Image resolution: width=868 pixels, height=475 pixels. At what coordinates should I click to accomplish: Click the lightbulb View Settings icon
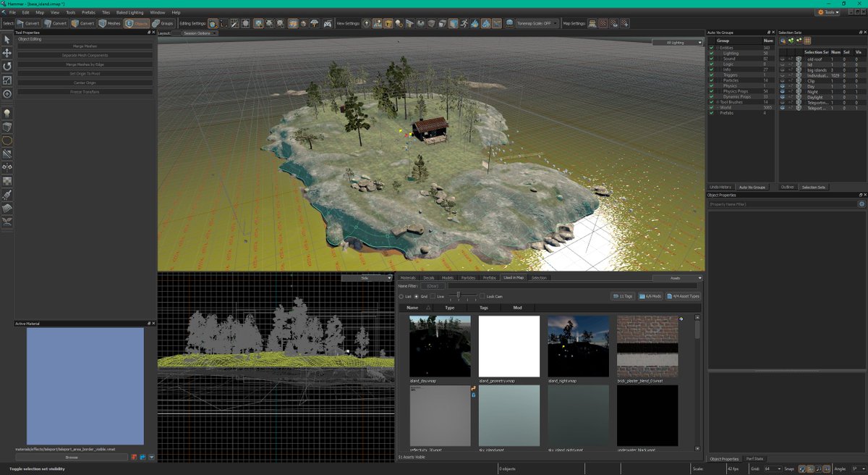[367, 23]
